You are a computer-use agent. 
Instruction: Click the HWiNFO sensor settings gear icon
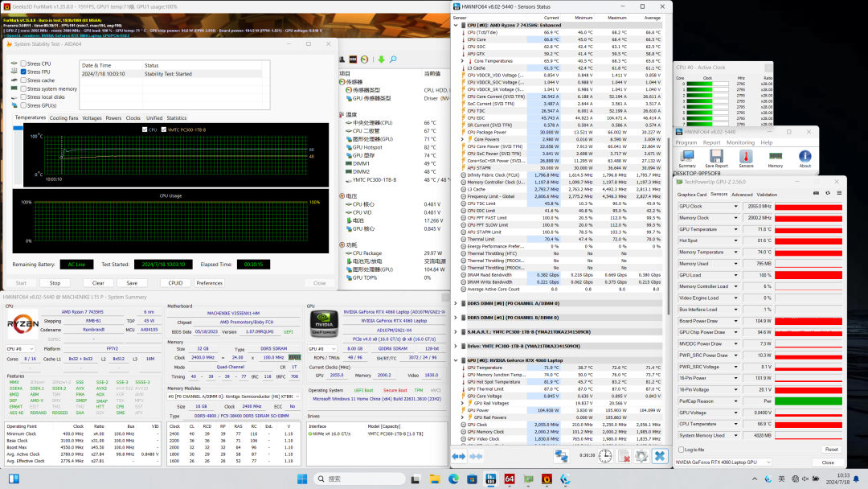641,456
